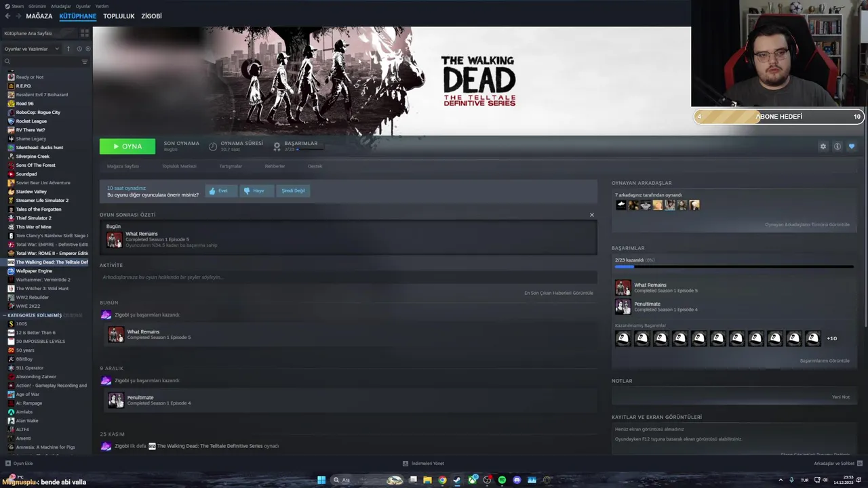The height and width of the screenshot is (488, 868).
Task: Switch to the MAĞAZA tab
Action: point(39,16)
